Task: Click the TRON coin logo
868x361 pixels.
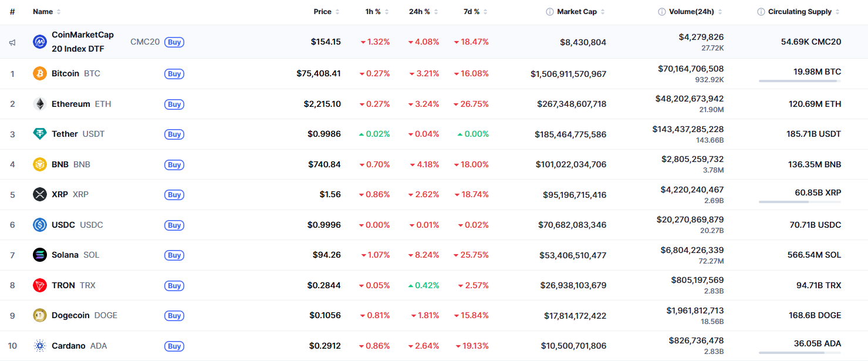Action: (39, 285)
